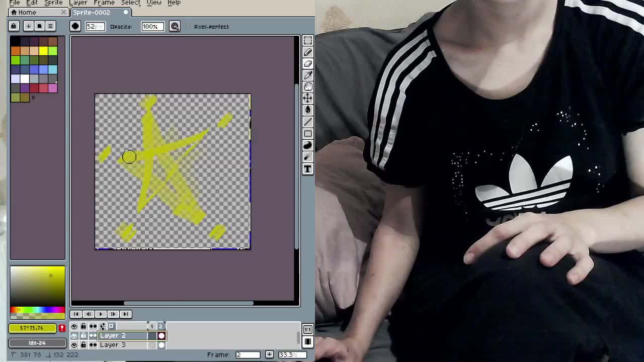
Task: Open the brush type selector
Action: click(75, 26)
